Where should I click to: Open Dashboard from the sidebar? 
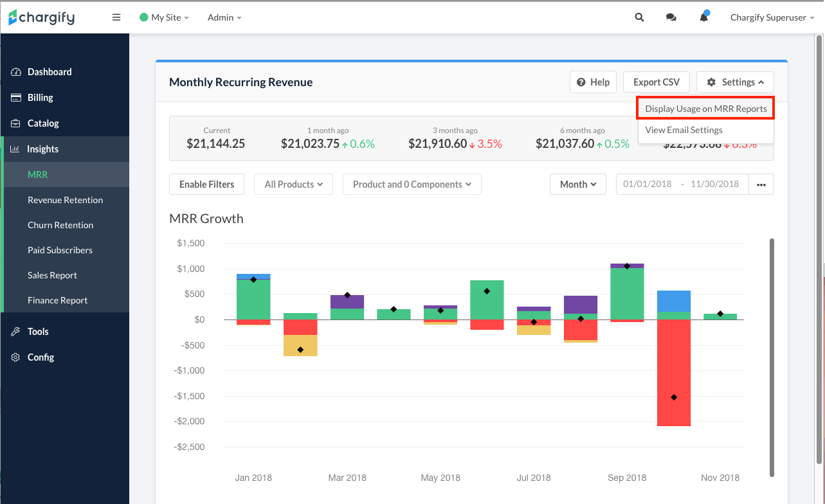(50, 72)
